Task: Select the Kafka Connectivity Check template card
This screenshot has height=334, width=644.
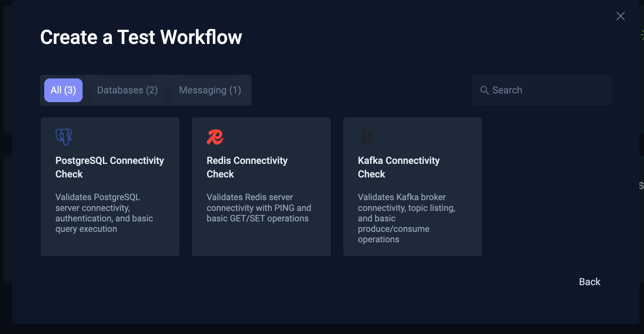Action: coord(412,187)
